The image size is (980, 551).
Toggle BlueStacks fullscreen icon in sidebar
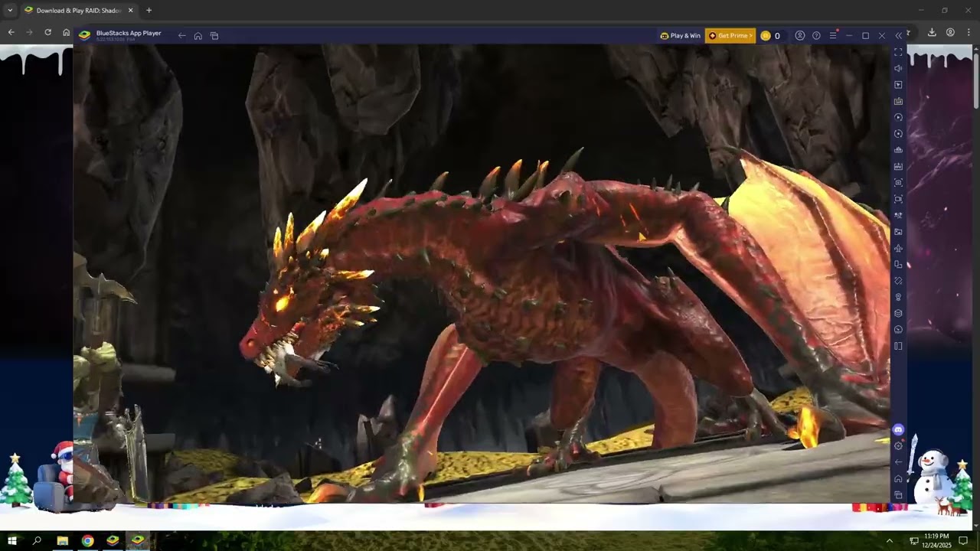pos(898,52)
